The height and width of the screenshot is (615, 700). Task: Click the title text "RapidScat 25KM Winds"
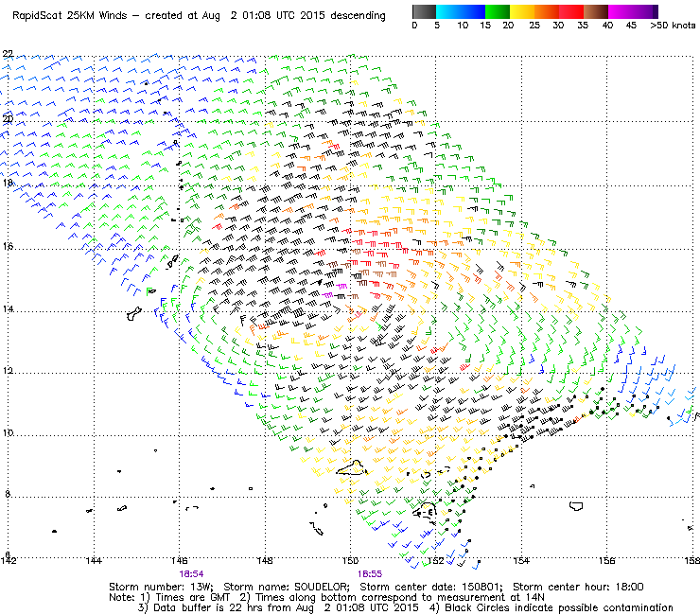[x=70, y=16]
